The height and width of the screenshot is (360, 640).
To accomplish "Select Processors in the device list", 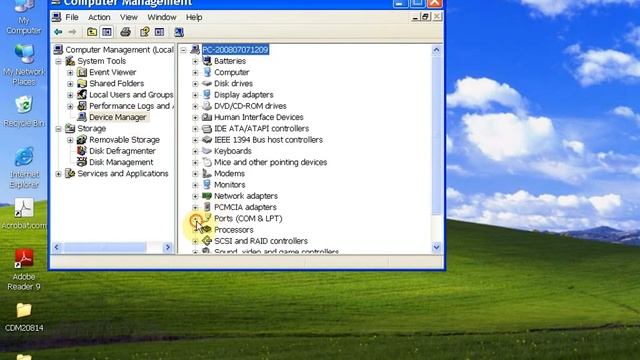I will pyautogui.click(x=234, y=230).
